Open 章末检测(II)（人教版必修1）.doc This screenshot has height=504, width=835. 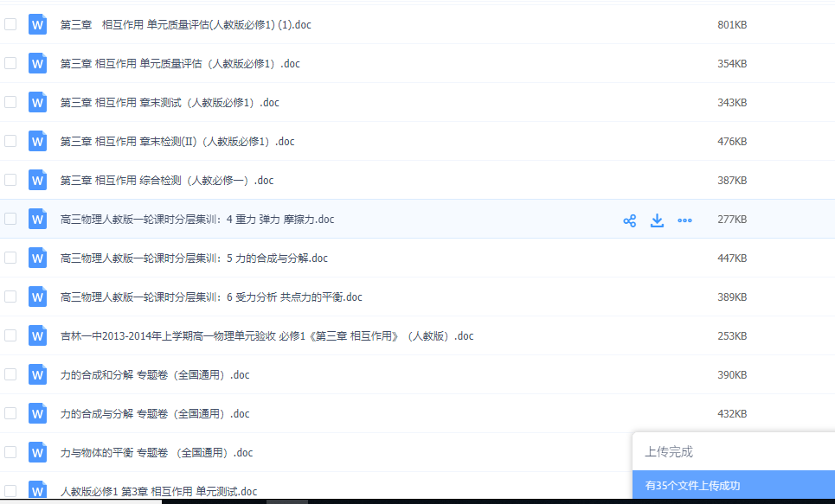coord(177,141)
